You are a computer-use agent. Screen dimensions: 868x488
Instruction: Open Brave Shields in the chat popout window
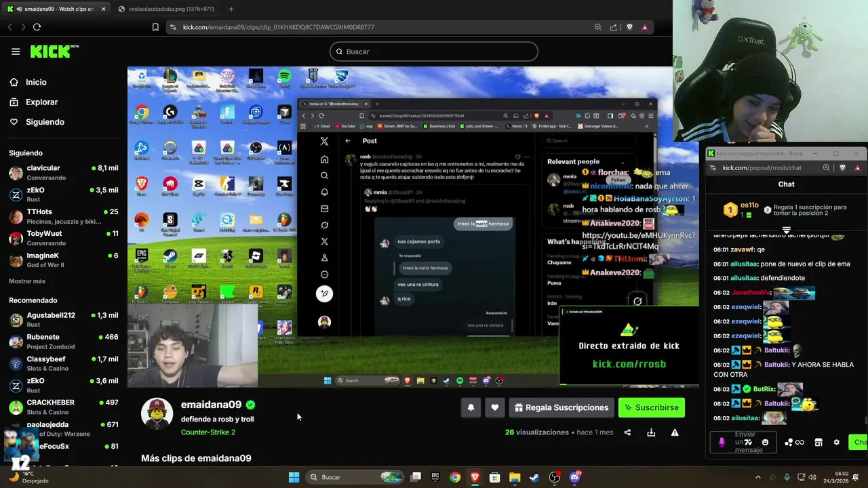tap(843, 167)
